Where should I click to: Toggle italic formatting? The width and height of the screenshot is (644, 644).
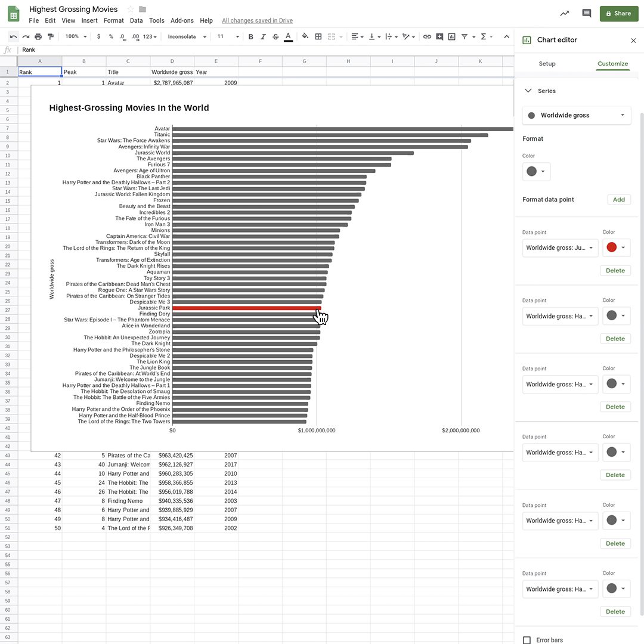click(264, 36)
